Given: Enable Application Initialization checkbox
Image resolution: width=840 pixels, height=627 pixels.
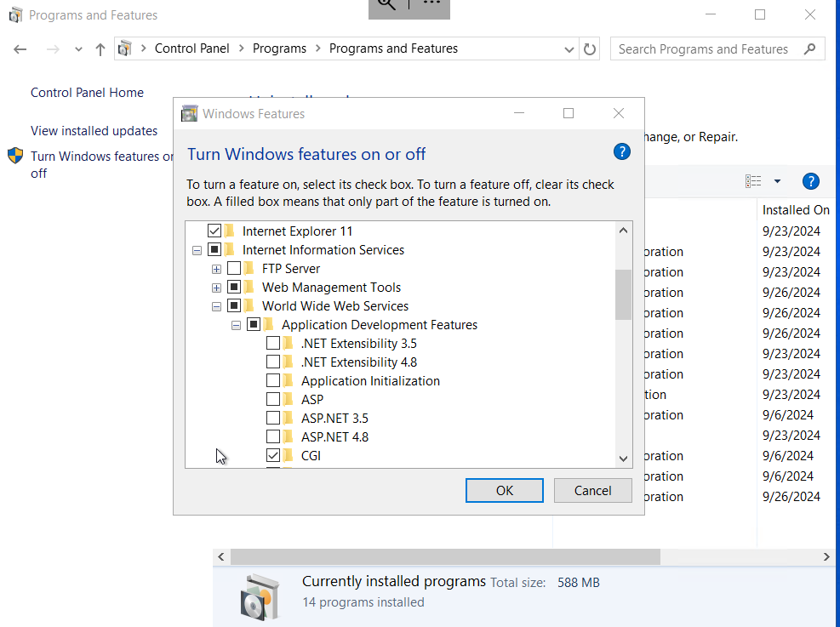Looking at the screenshot, I should (273, 380).
